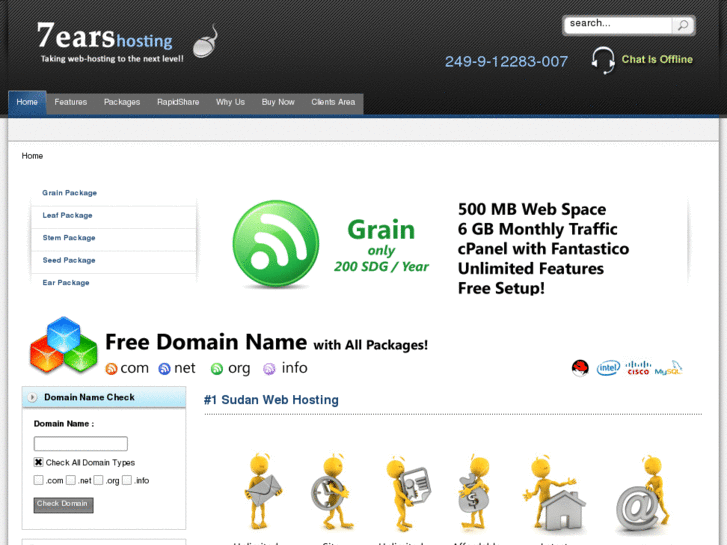
Task: Select the Grain Package link
Action: [70, 193]
